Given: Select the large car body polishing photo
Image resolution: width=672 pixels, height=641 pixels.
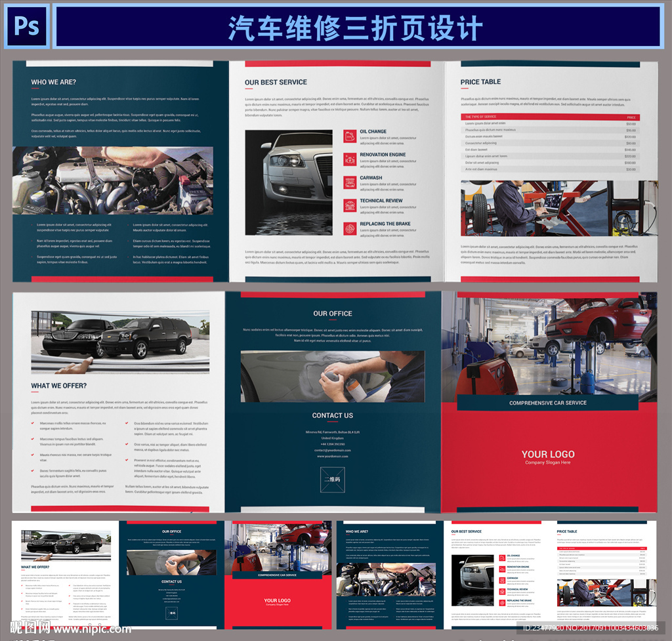Looking at the screenshot, I should click(333, 376).
